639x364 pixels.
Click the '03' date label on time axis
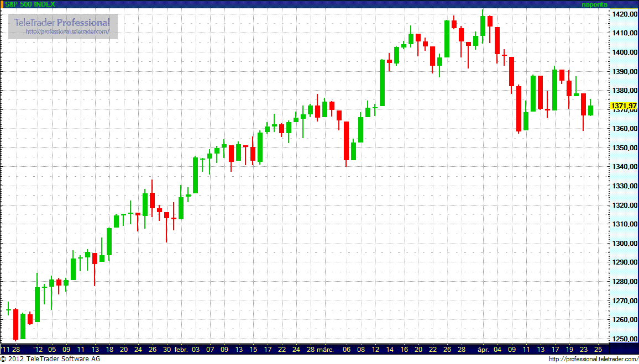coord(196,349)
